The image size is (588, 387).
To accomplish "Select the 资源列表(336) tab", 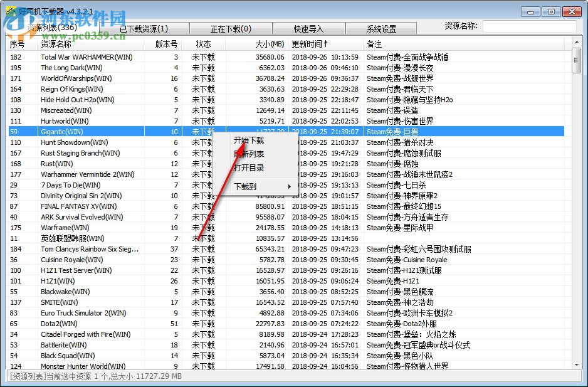I will coord(53,28).
